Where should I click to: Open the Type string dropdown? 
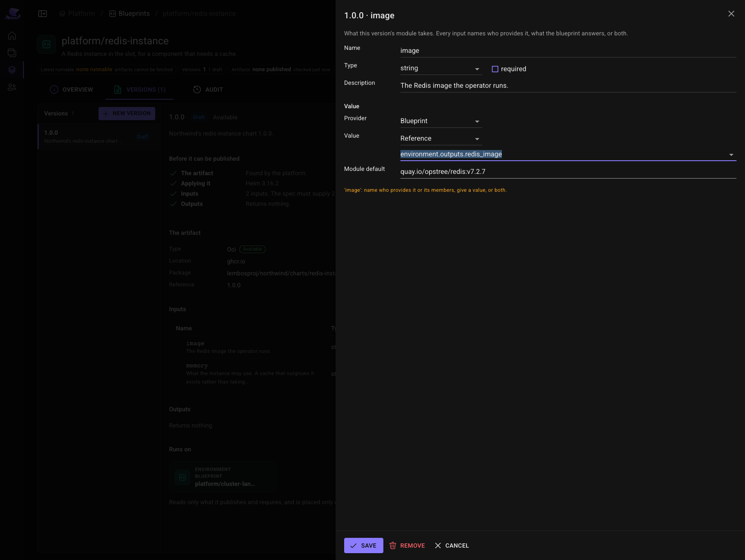pos(441,68)
